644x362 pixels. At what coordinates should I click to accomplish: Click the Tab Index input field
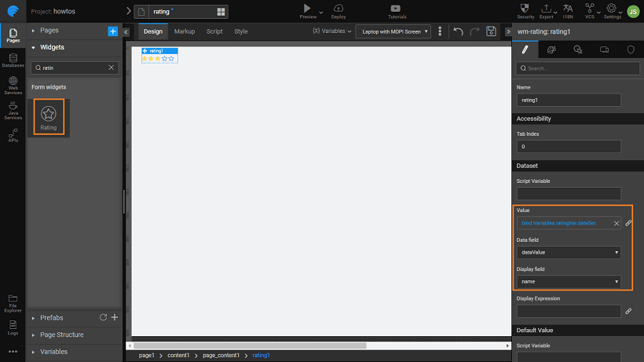click(x=569, y=146)
